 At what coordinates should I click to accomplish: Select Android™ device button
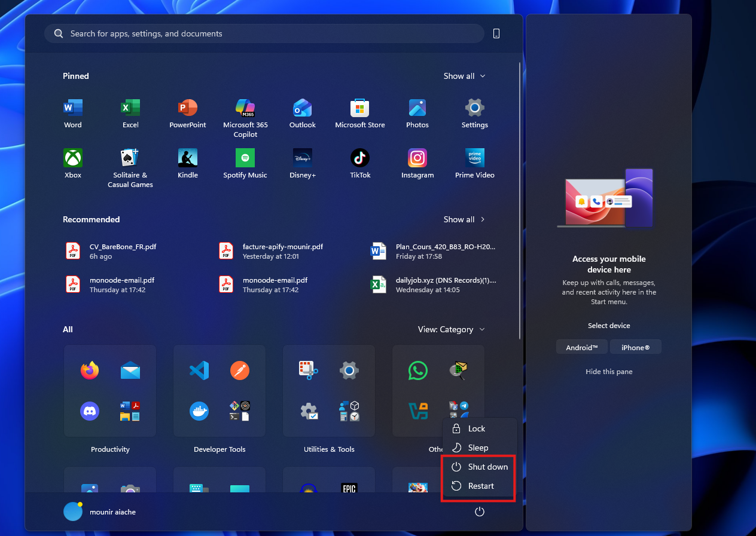click(x=582, y=347)
